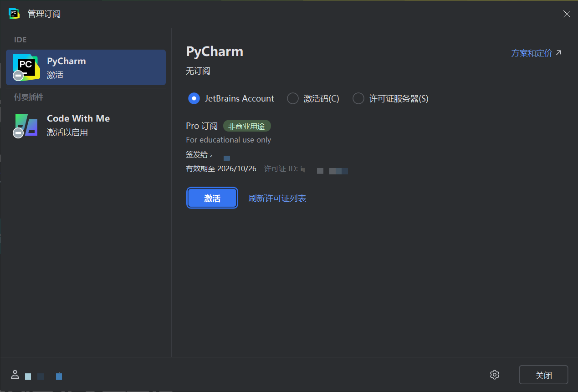Select the PyCharm 激活 entry in the sidebar
The image size is (578, 392).
86,67
